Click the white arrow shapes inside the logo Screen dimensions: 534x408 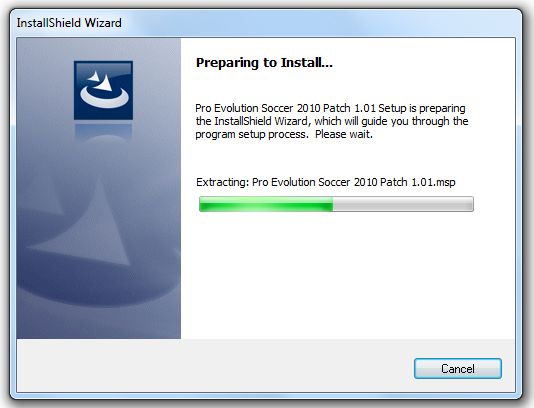point(100,81)
